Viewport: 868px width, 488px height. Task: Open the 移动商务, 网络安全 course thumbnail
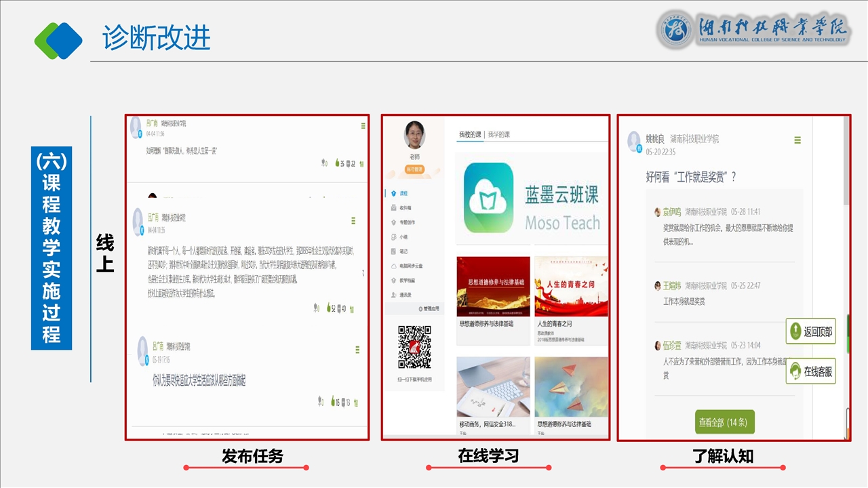493,387
